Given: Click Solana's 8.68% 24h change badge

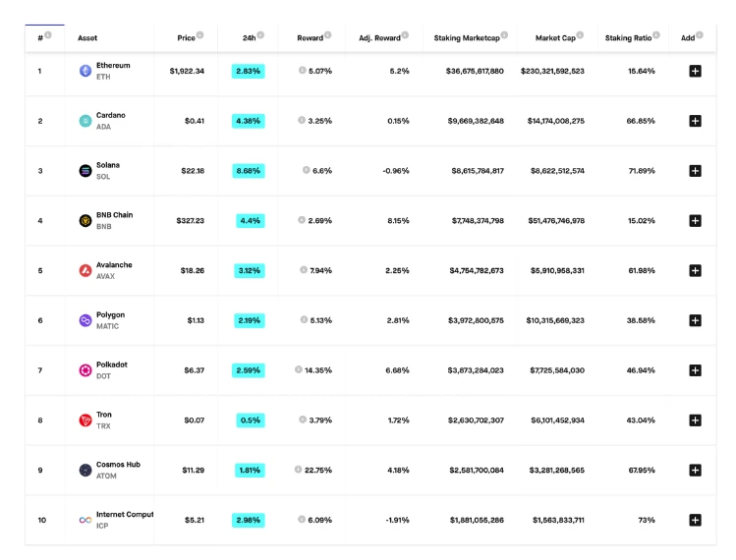Looking at the screenshot, I should point(249,171).
